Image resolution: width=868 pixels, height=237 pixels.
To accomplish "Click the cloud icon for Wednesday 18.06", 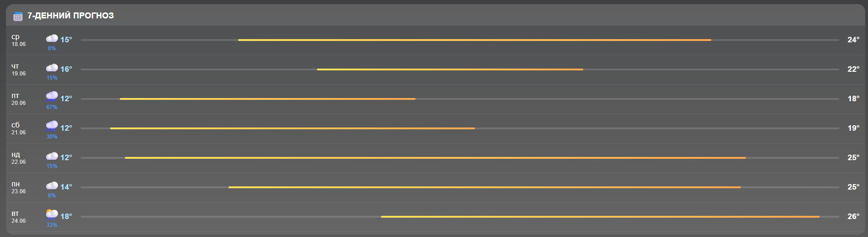I will tap(52, 38).
